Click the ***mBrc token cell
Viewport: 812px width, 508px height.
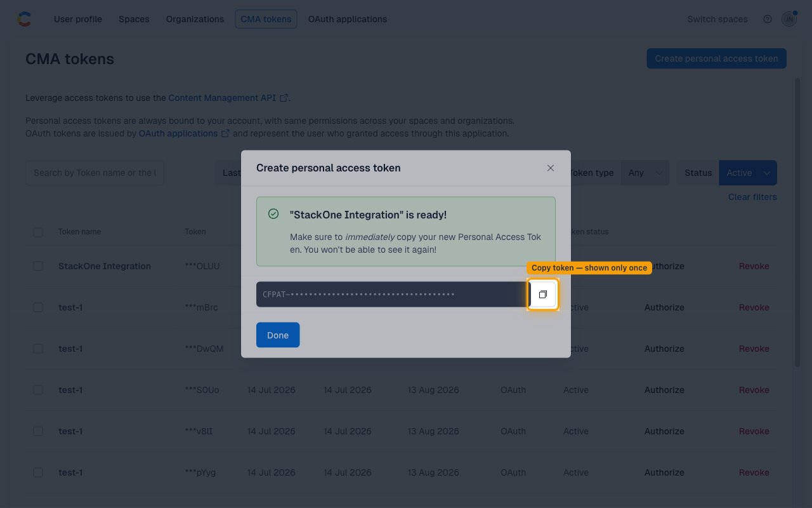201,307
